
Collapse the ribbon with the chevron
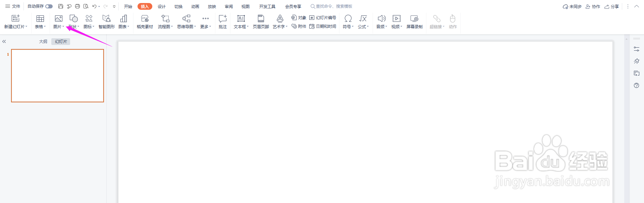pyautogui.click(x=636, y=6)
